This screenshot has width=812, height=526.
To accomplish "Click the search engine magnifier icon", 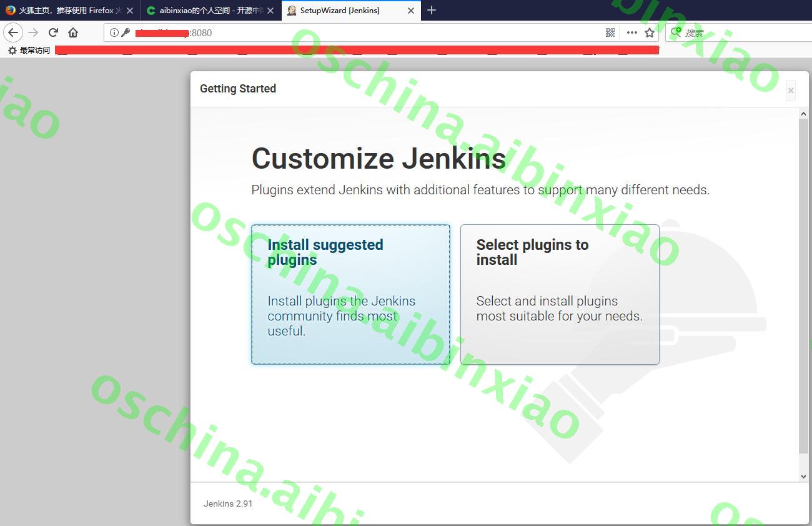I will (676, 32).
